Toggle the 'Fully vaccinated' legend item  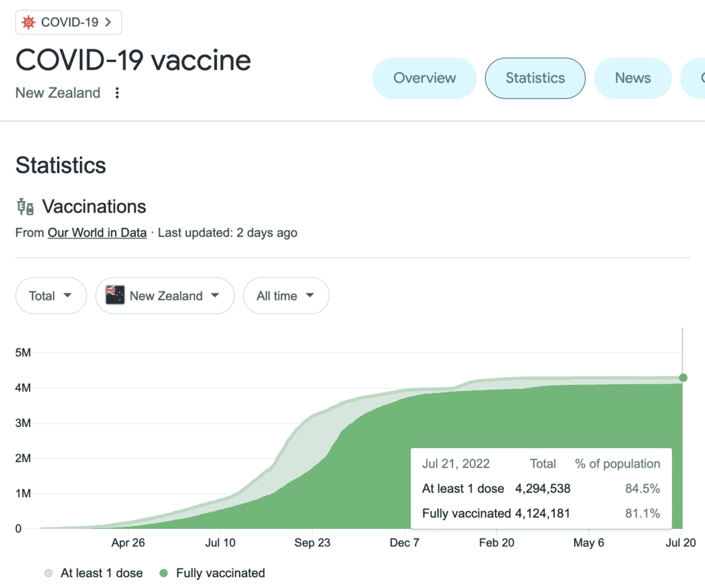click(x=212, y=573)
